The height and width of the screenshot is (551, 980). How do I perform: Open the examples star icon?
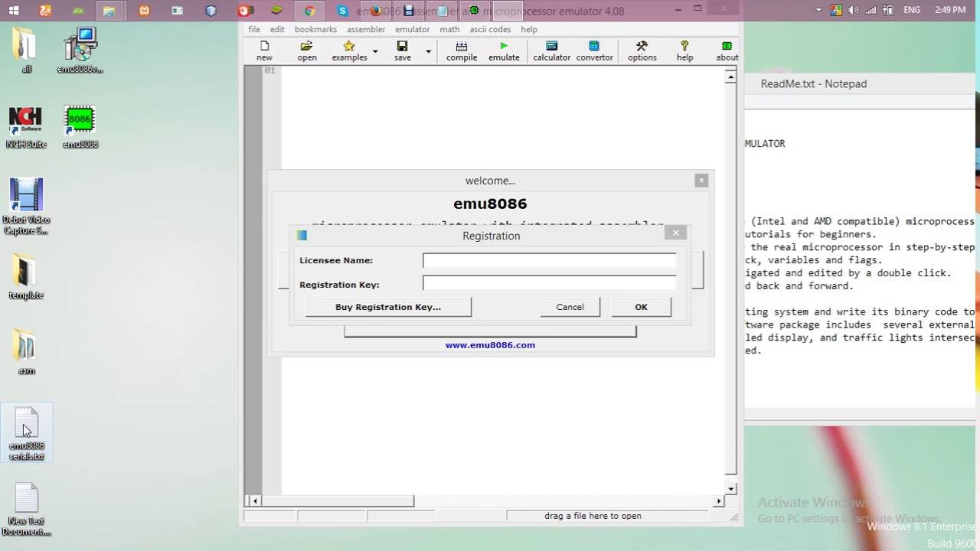pyautogui.click(x=349, y=51)
